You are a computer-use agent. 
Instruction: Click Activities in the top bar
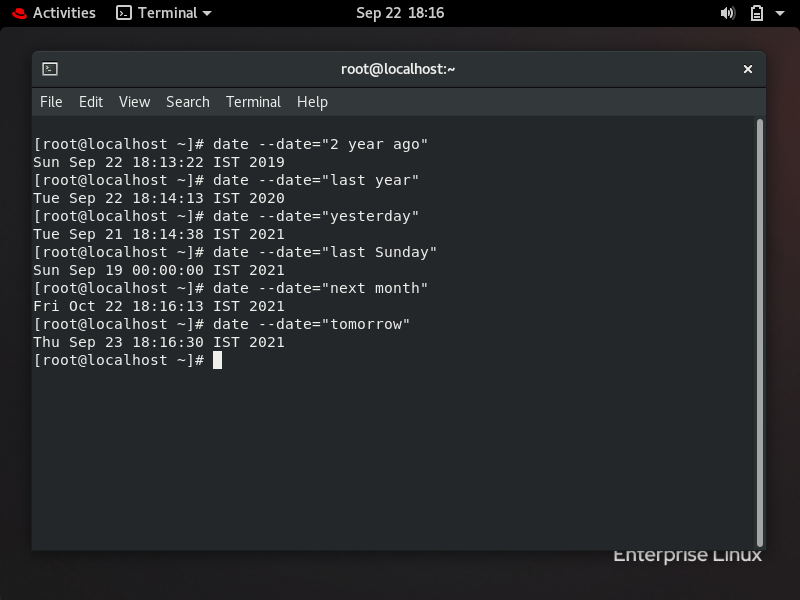pyautogui.click(x=63, y=13)
